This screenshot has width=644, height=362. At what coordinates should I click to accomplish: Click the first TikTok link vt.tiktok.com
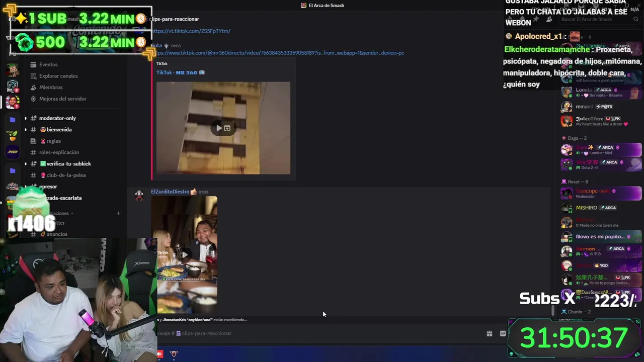point(191,31)
